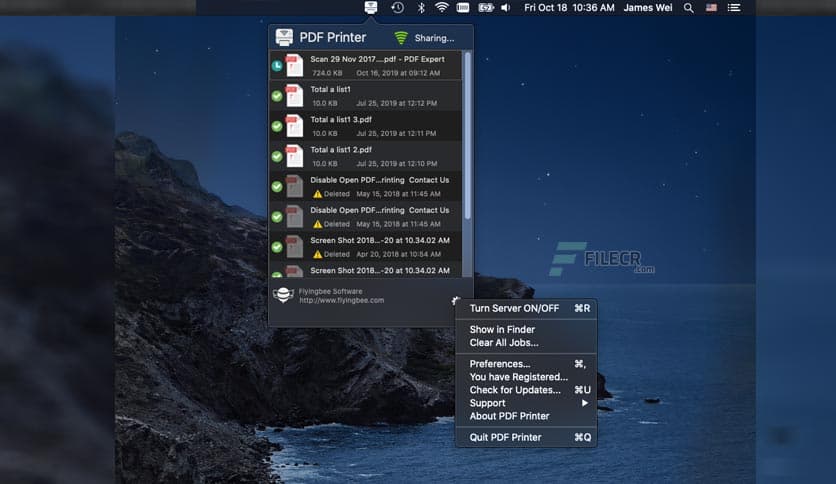Click the Apr 20, 2018 at 10:34 AM date
This screenshot has height=484, width=836.
click(398, 254)
